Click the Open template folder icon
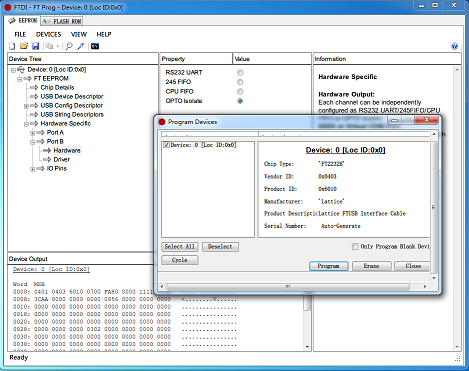This screenshot has height=371, width=469. pyautogui.click(x=24, y=46)
